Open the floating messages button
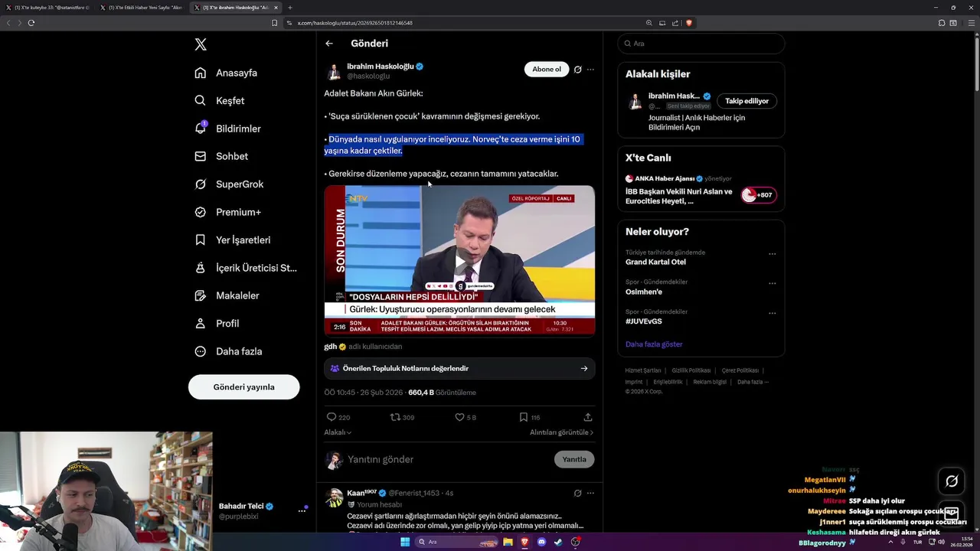980x551 pixels. [x=952, y=513]
